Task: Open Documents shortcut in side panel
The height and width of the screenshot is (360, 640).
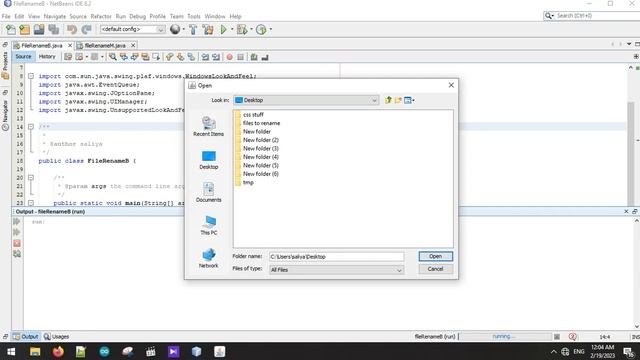Action: click(x=209, y=192)
